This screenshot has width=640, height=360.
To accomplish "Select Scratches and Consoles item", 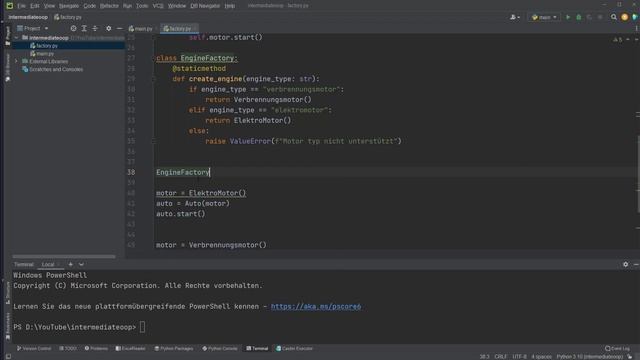I will pos(53,69).
